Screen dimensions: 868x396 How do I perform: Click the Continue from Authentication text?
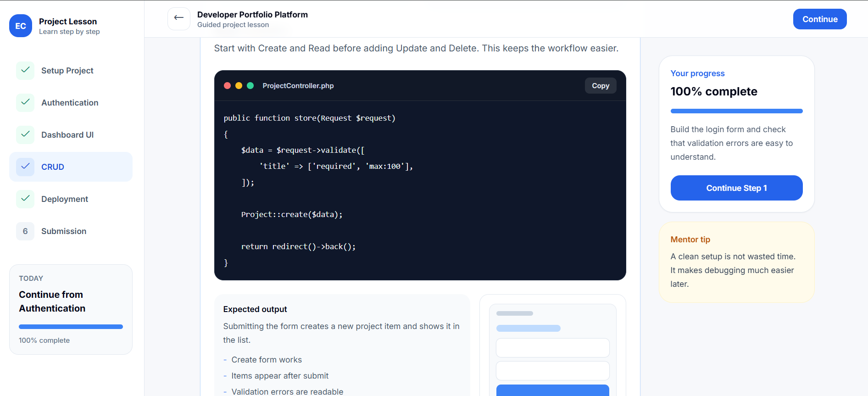pyautogui.click(x=52, y=301)
